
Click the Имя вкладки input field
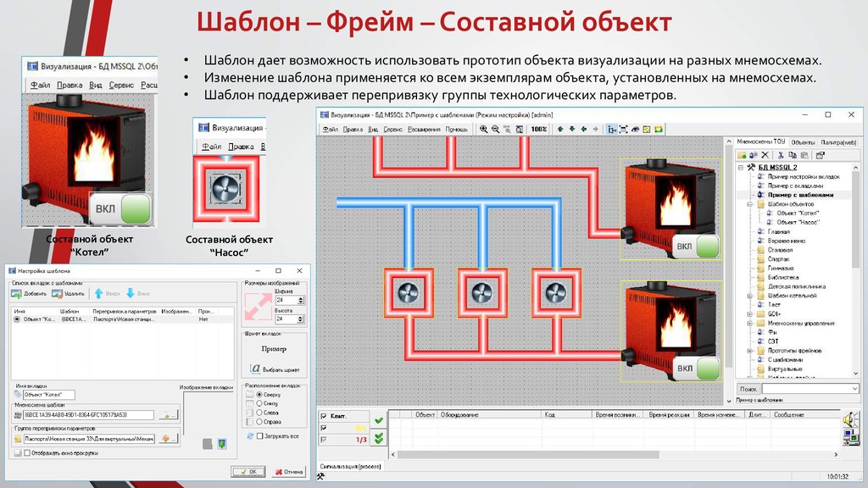(x=48, y=395)
